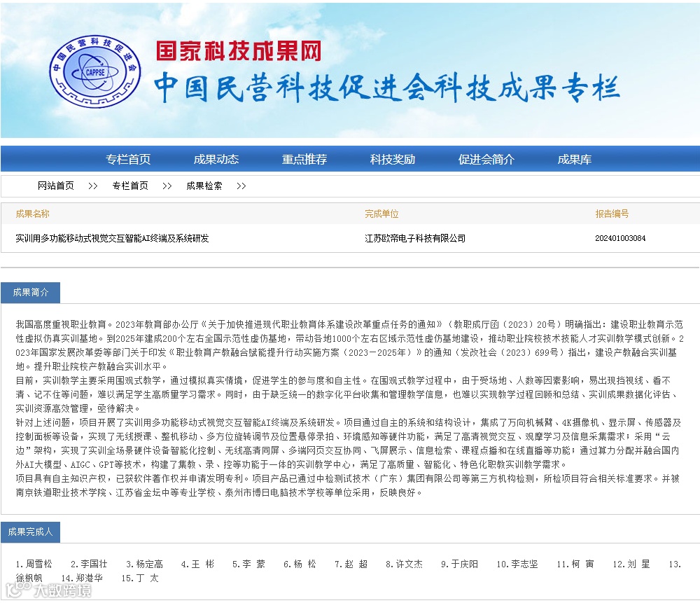This screenshot has width=700, height=603.
Task: Select 促进会简介 in navigation bar
Action: [x=486, y=160]
